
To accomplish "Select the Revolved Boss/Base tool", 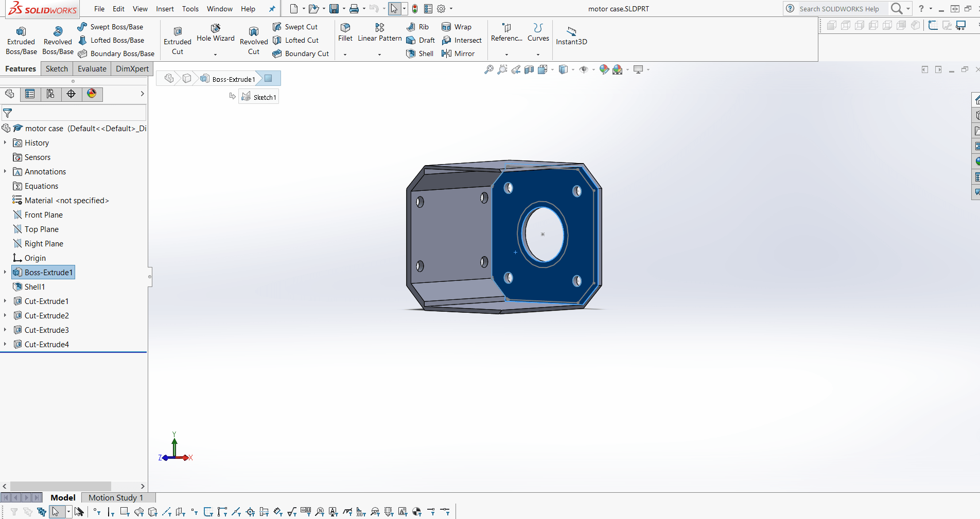I will tap(58, 40).
